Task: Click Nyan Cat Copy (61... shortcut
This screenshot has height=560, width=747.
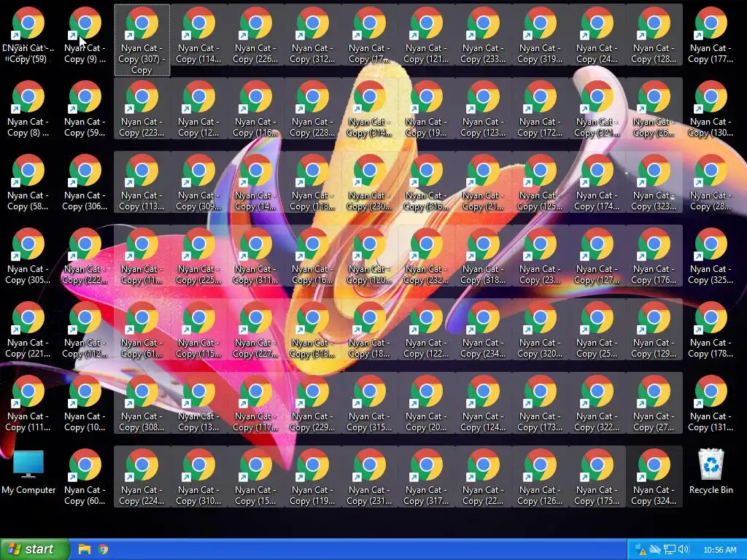Action: [x=142, y=330]
